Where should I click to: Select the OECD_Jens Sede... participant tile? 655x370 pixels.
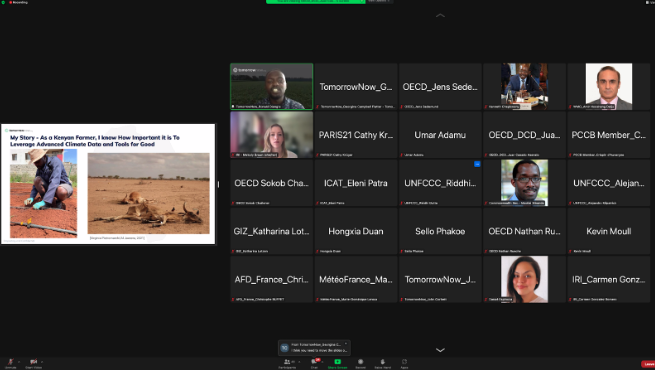(440, 86)
